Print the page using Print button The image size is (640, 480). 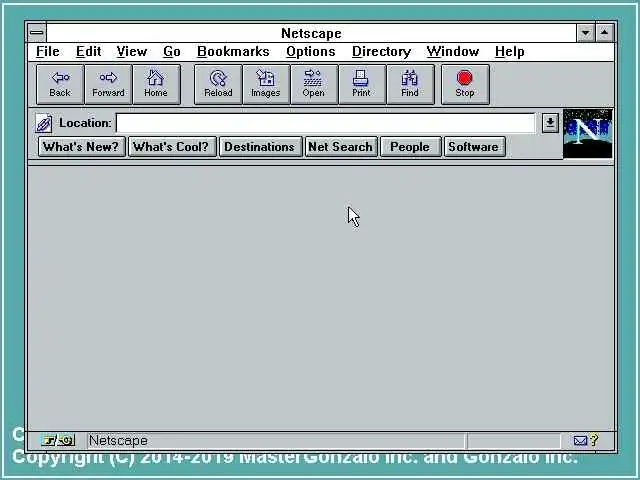click(362, 84)
